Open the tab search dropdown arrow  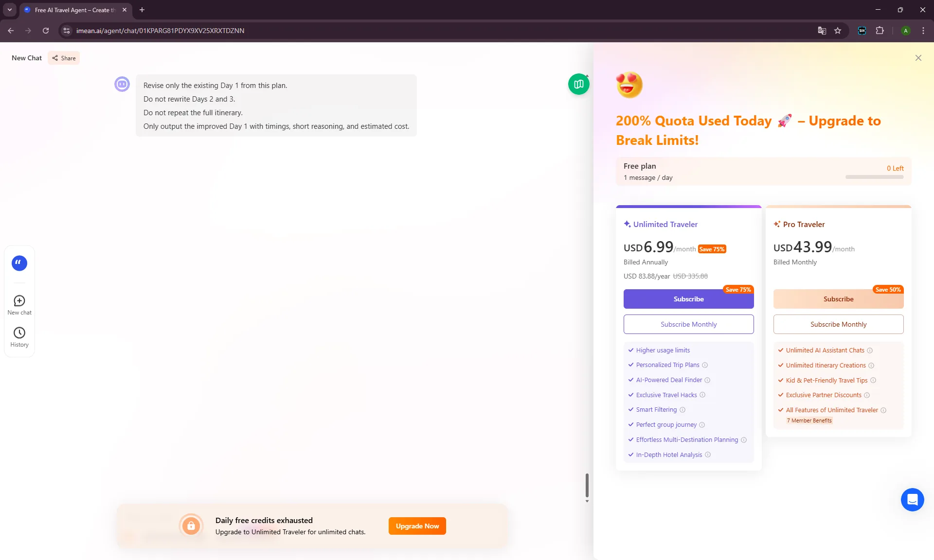10,10
